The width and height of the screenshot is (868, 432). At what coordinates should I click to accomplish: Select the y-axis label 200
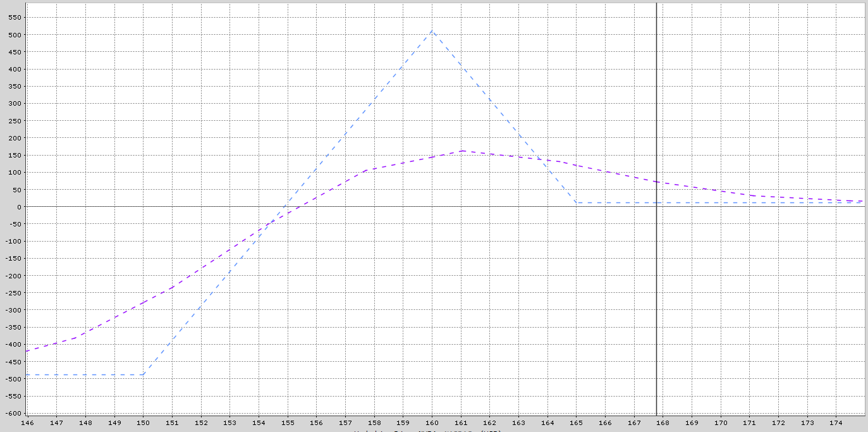(15, 138)
